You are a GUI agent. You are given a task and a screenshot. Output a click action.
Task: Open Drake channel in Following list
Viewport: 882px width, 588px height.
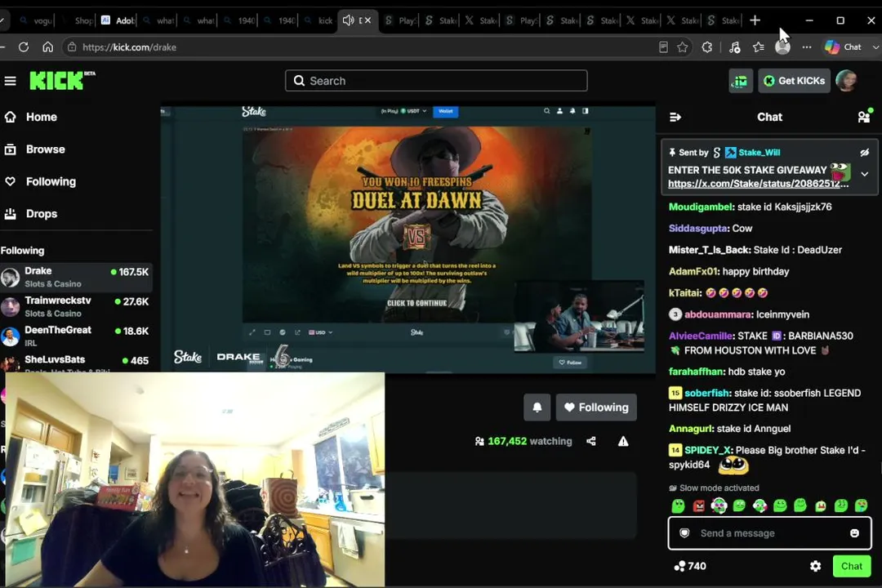pyautogui.click(x=76, y=278)
